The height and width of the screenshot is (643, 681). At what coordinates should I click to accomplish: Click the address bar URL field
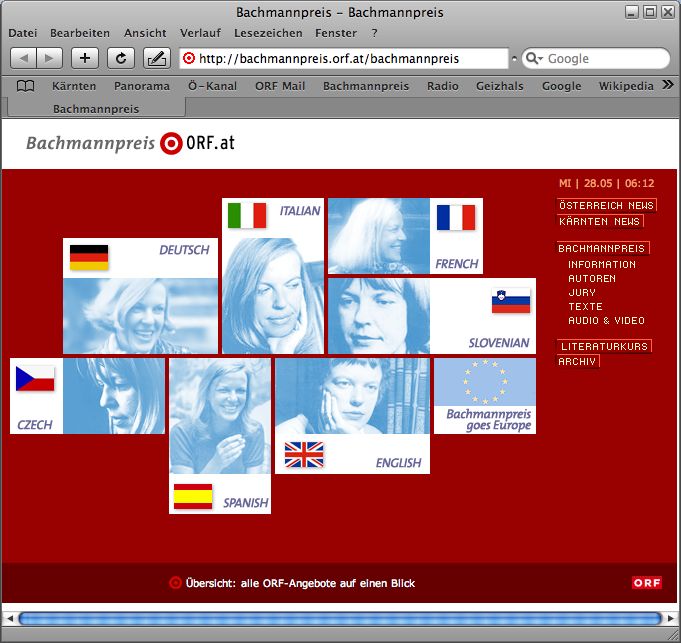click(x=344, y=58)
